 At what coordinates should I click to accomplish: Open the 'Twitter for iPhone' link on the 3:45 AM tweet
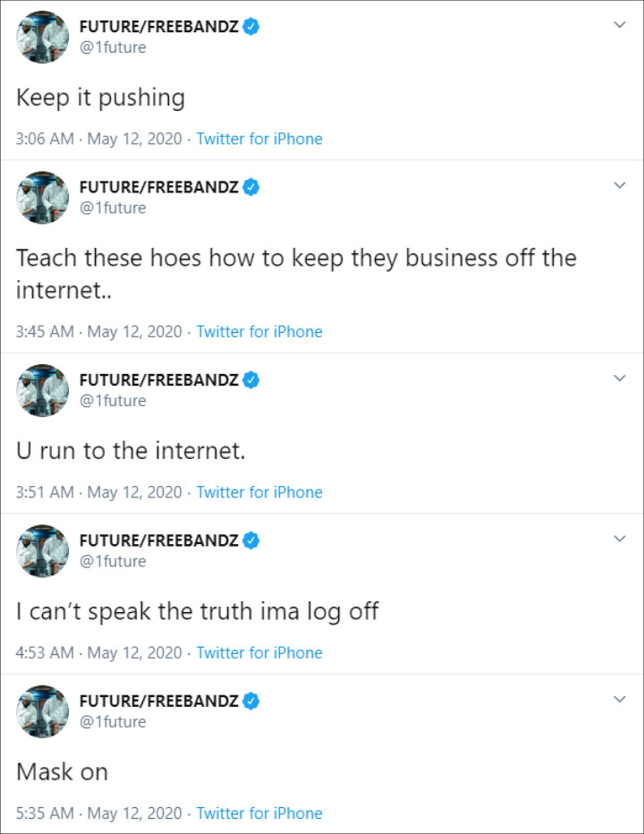pyautogui.click(x=259, y=332)
